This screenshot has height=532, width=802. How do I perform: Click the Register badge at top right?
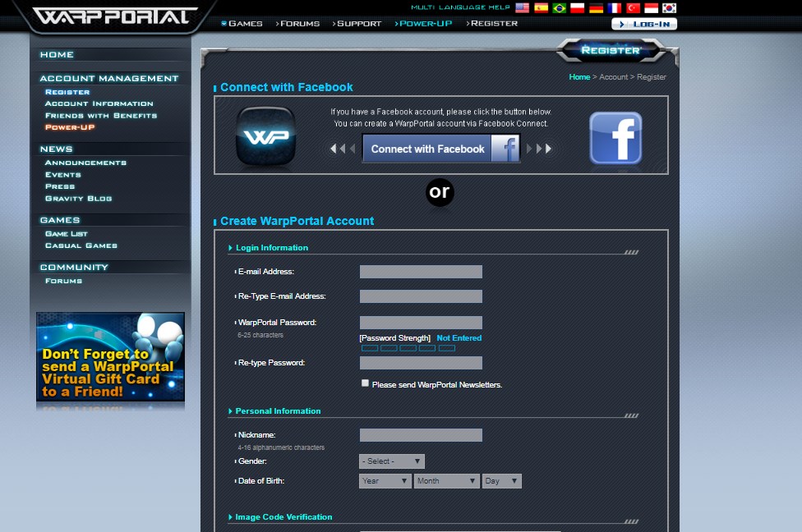tap(613, 50)
